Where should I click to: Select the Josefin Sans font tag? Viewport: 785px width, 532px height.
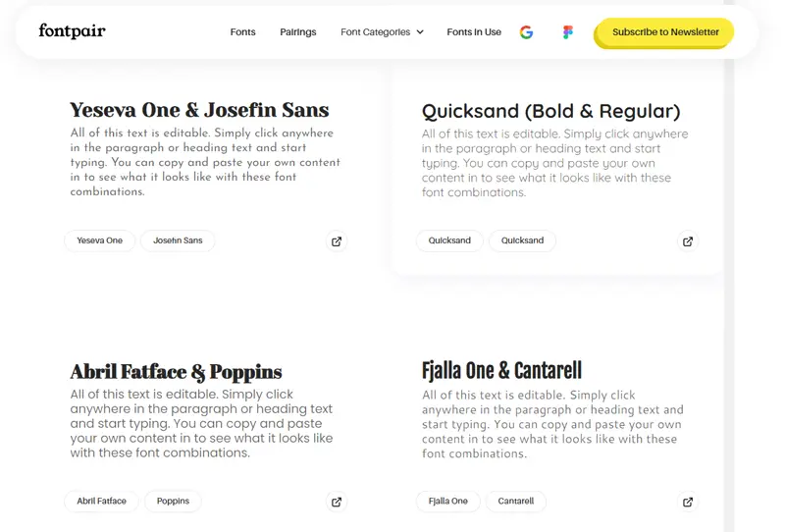click(x=178, y=240)
